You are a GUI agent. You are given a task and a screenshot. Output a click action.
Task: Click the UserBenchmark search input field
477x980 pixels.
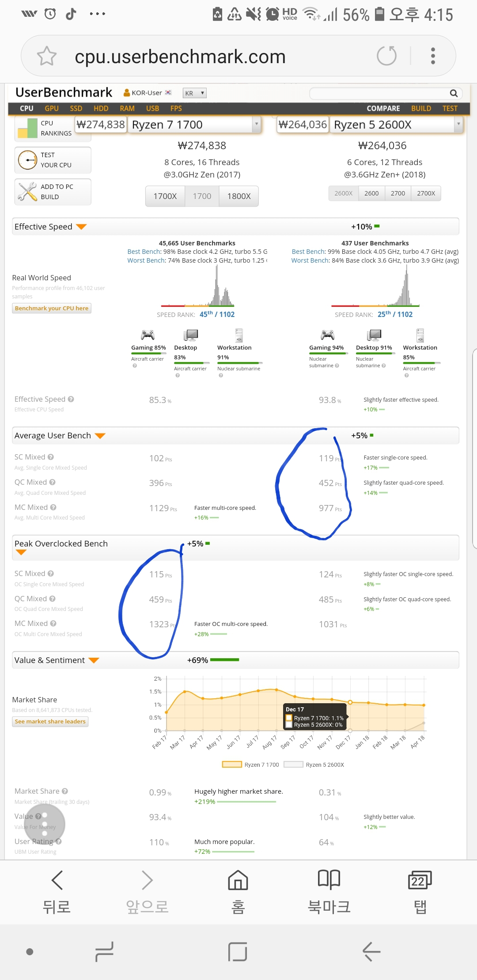click(379, 93)
